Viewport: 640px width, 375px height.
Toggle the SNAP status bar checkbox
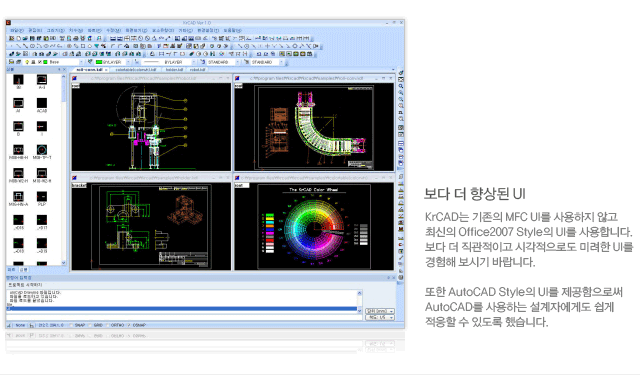pyautogui.click(x=72, y=325)
